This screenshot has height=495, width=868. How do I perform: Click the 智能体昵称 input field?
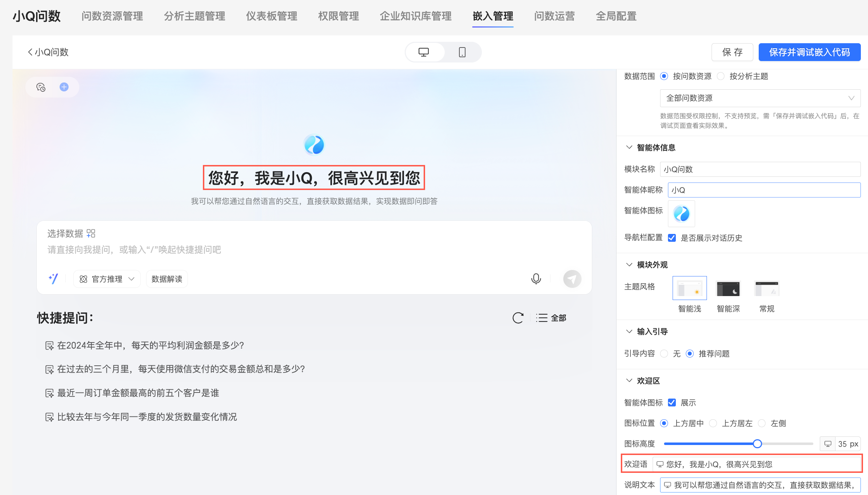click(764, 190)
